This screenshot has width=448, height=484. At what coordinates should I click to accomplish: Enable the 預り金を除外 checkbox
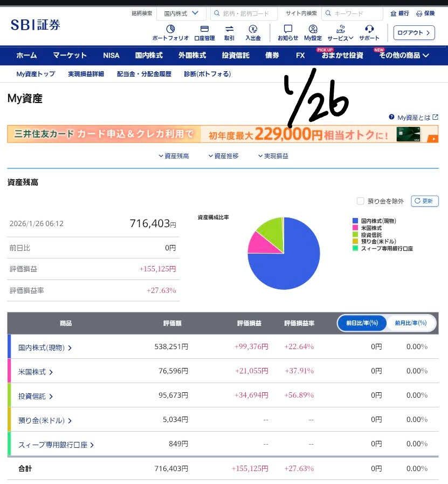tap(361, 201)
